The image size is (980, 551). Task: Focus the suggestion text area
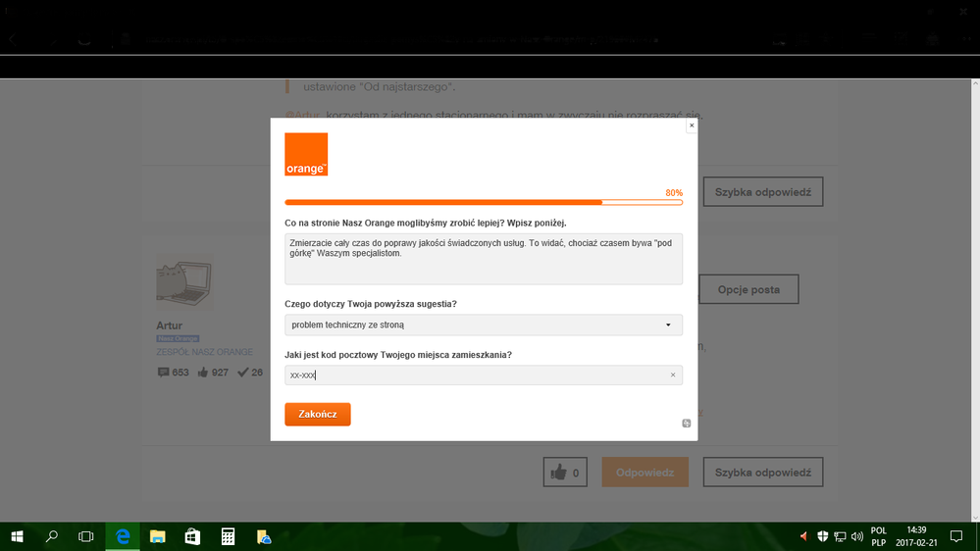coord(483,259)
